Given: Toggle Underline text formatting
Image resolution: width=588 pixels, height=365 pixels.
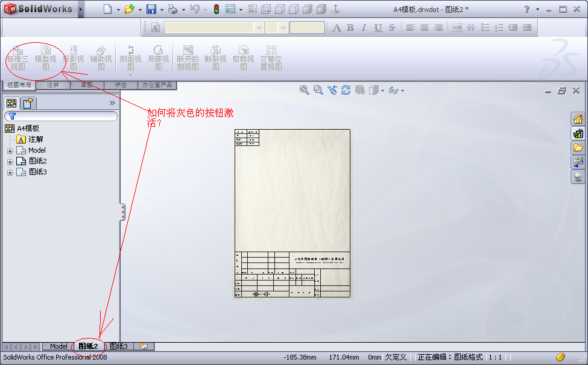Looking at the screenshot, I should click(378, 27).
